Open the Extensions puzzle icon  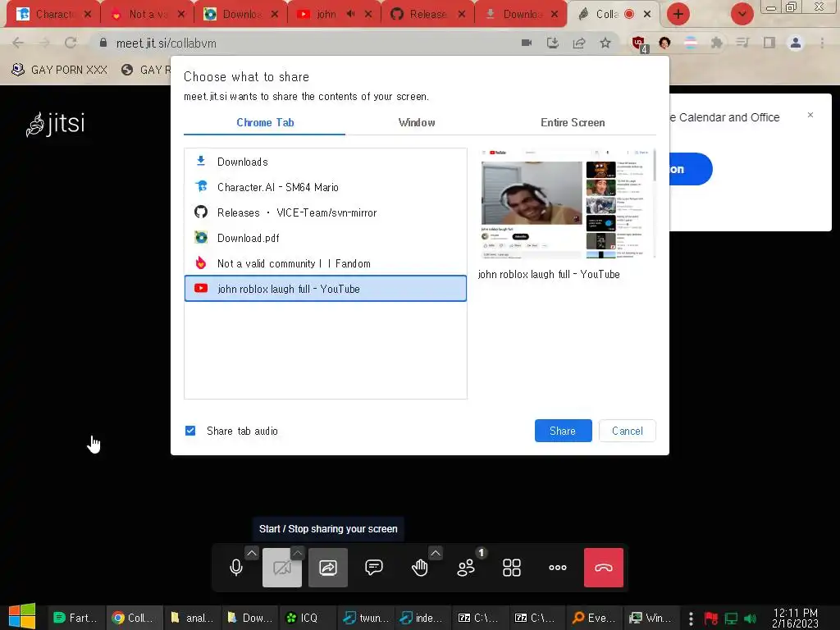tap(717, 43)
